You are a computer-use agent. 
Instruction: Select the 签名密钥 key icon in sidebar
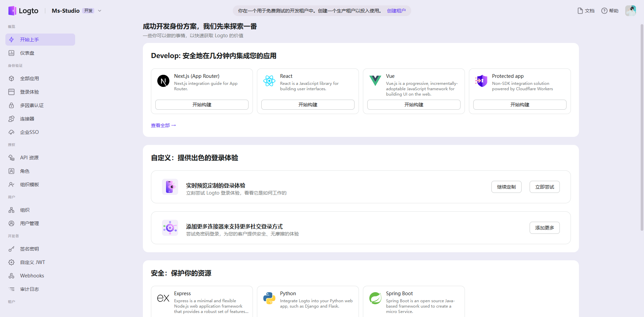point(11,249)
